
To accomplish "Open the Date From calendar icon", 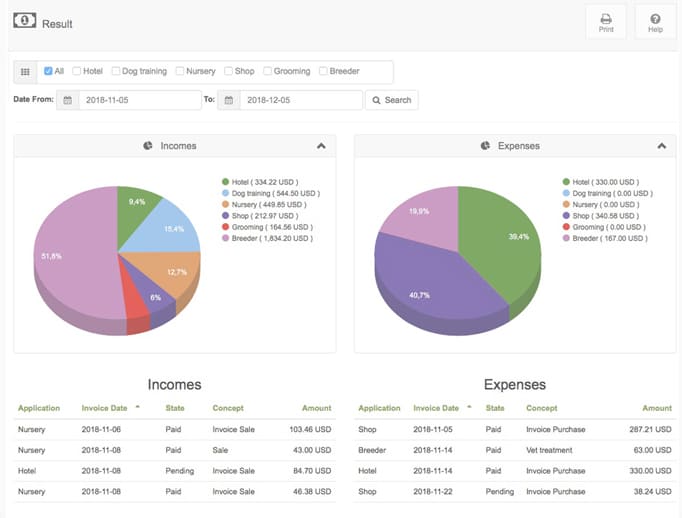I will point(68,100).
